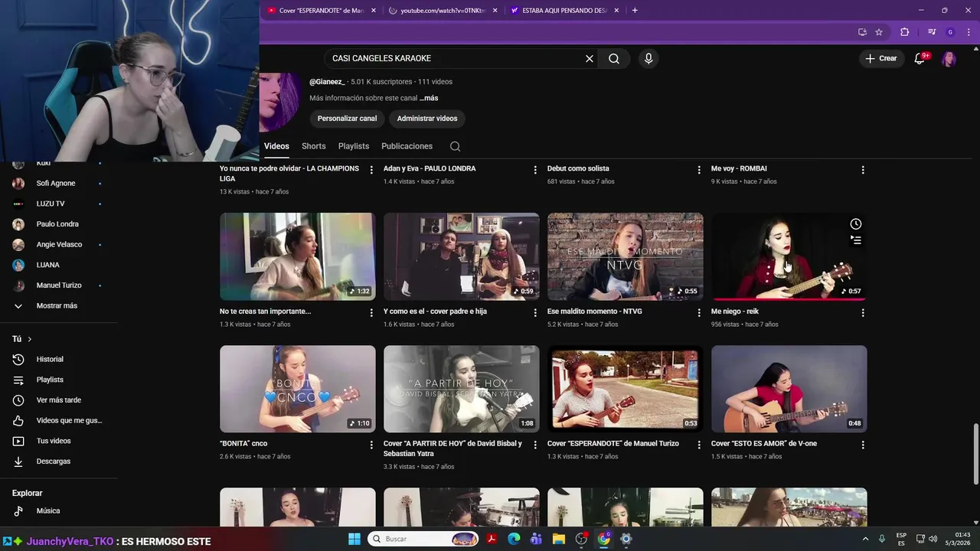Click the 'Crear' button
This screenshot has height=551, width=980.
coord(881,58)
